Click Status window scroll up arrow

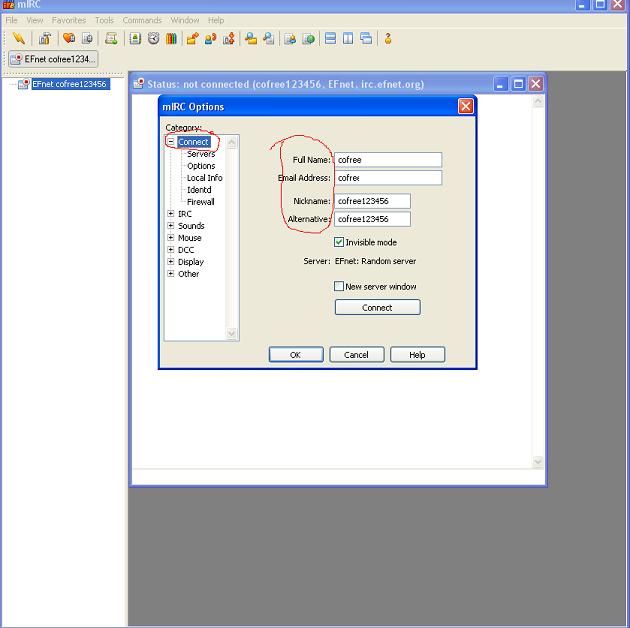(x=538, y=102)
